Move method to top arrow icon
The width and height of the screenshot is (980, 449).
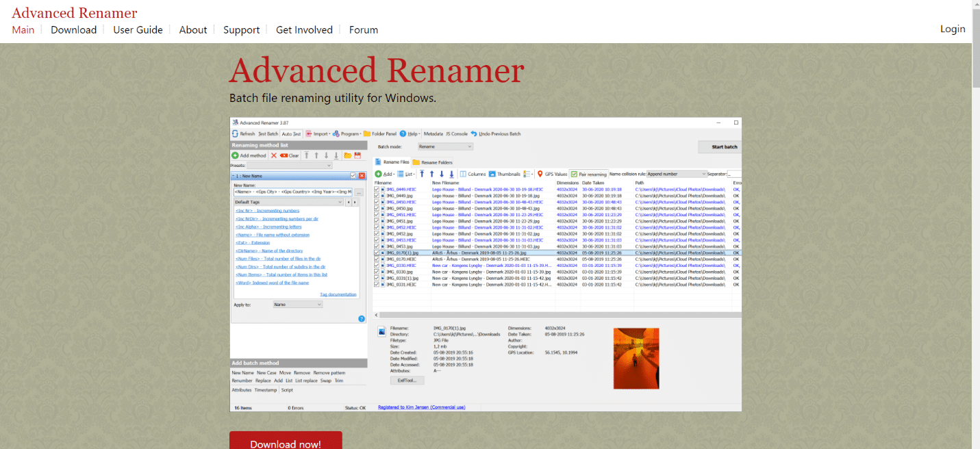[307, 155]
